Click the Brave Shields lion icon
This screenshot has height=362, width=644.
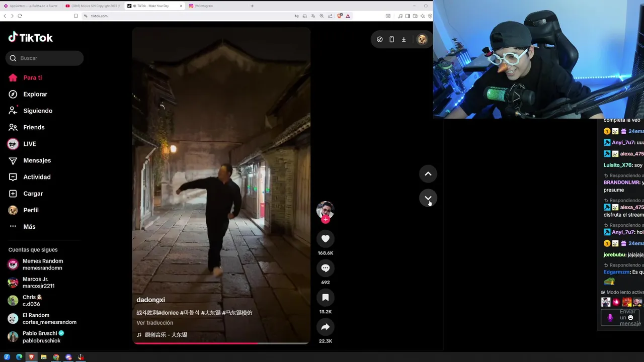tap(340, 16)
